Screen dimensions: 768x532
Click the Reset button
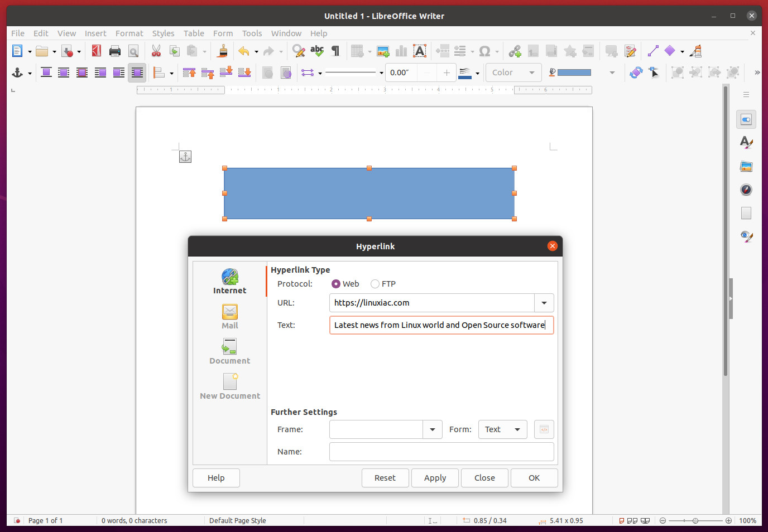(385, 478)
